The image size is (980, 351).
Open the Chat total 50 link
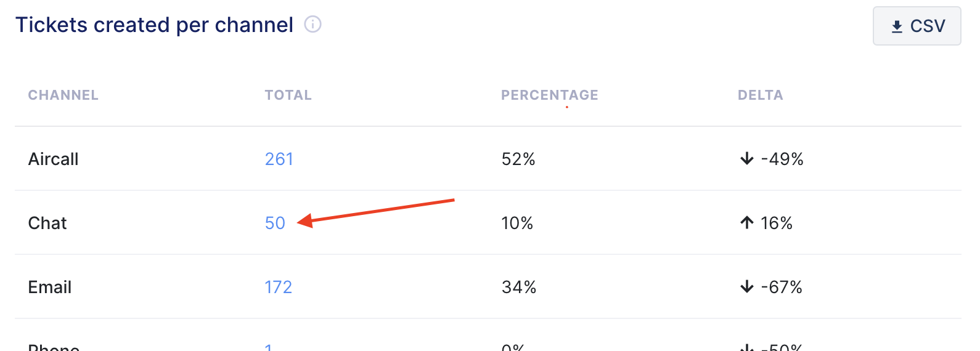[x=275, y=223]
